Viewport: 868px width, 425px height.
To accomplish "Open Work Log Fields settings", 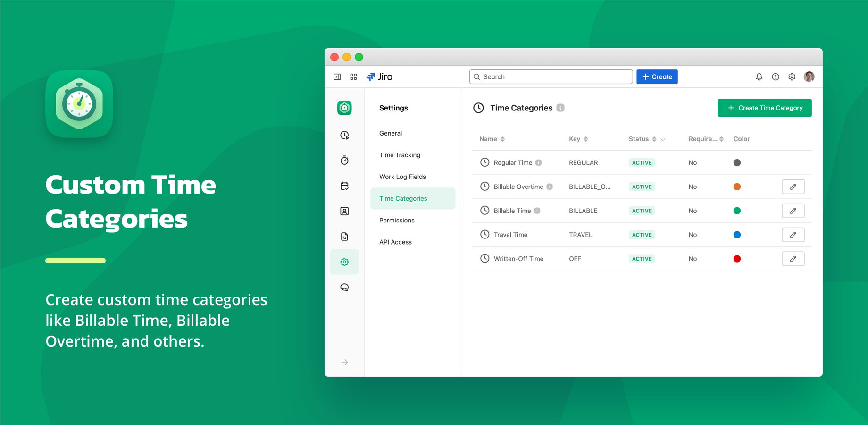I will pyautogui.click(x=402, y=177).
